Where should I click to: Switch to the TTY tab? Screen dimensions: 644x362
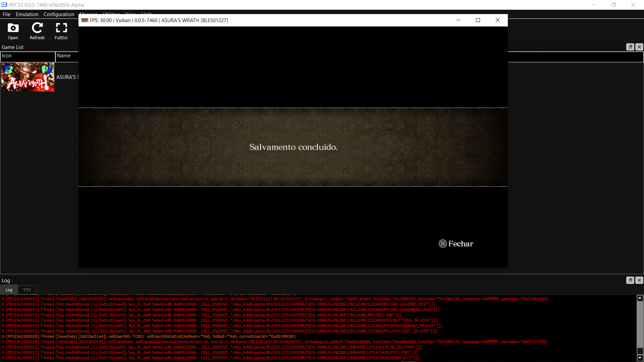[x=27, y=290]
